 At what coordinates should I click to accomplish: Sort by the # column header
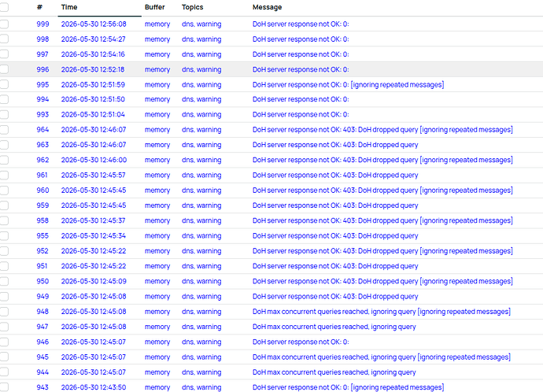point(39,7)
